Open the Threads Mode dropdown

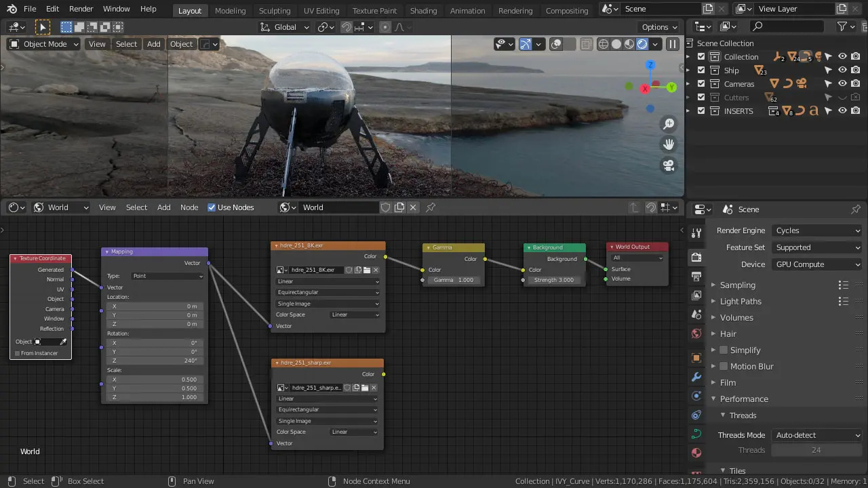(x=817, y=435)
